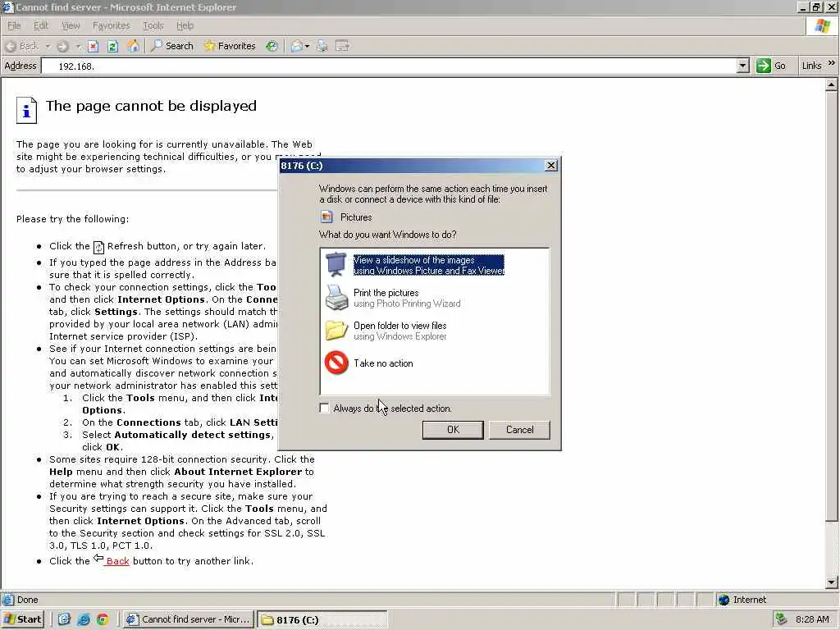
Task: Click the Links toolbar label
Action: tap(811, 66)
